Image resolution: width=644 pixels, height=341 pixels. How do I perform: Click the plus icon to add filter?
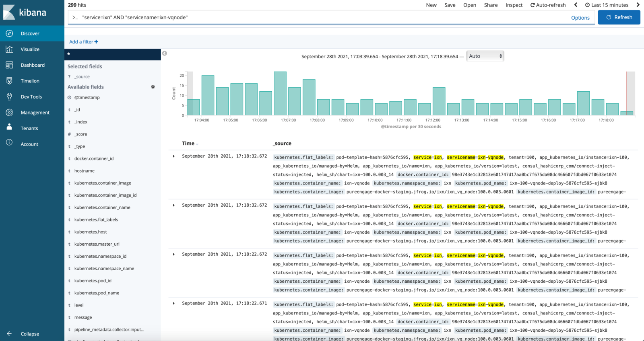tap(96, 42)
